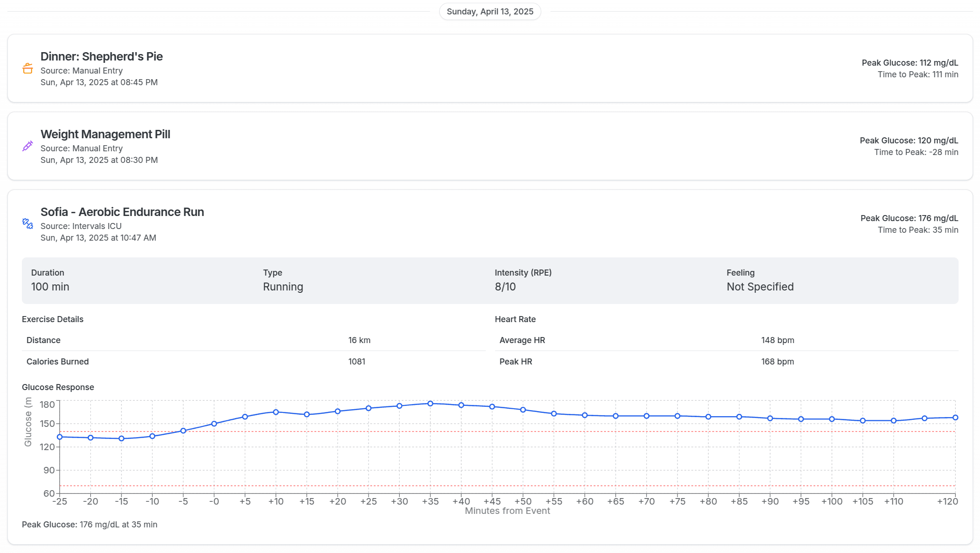The height and width of the screenshot is (553, 980).
Task: Click the Glucose Response chart heading
Action: [x=58, y=387]
